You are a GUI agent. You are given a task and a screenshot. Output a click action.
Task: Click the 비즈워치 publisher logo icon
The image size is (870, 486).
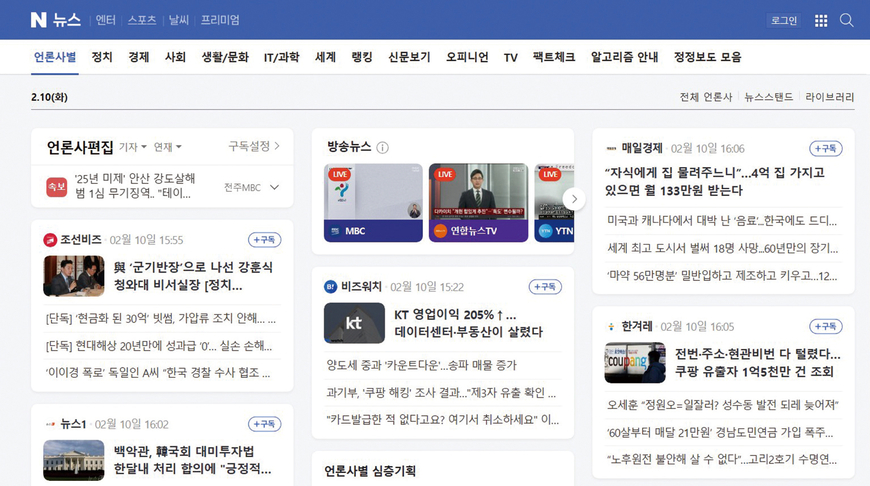pyautogui.click(x=331, y=287)
